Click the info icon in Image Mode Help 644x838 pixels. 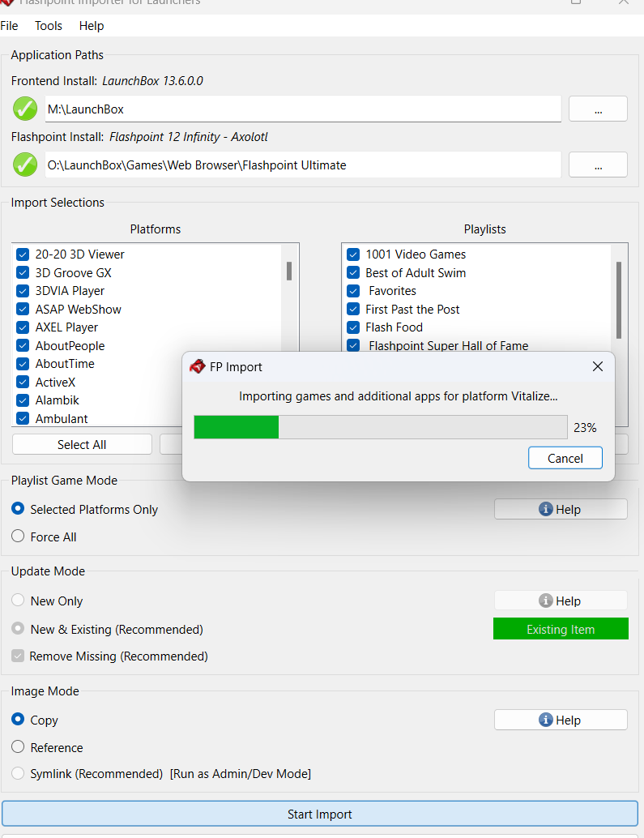[x=545, y=720]
